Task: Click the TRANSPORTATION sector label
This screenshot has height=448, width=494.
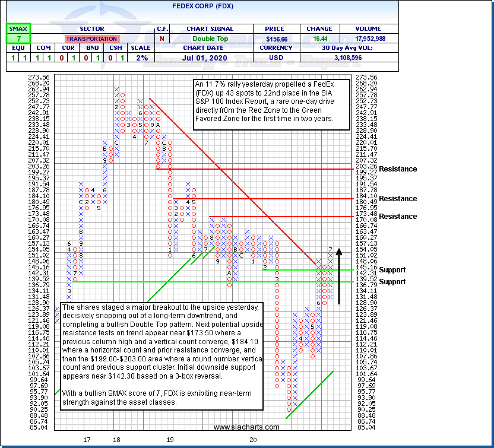Action: pos(91,39)
